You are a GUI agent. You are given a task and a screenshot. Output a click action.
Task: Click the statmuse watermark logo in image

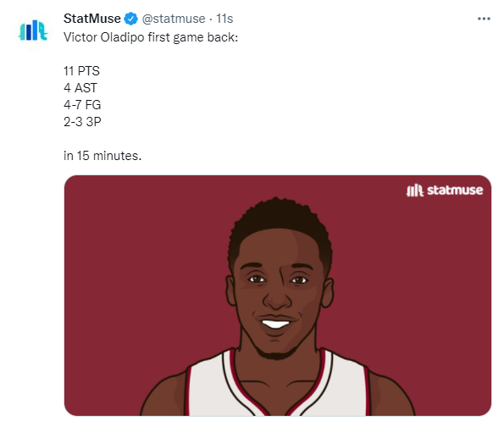click(x=445, y=191)
